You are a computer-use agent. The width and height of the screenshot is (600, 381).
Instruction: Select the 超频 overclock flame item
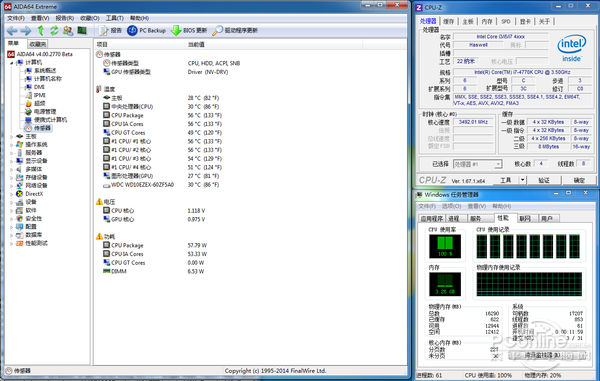coord(35,103)
